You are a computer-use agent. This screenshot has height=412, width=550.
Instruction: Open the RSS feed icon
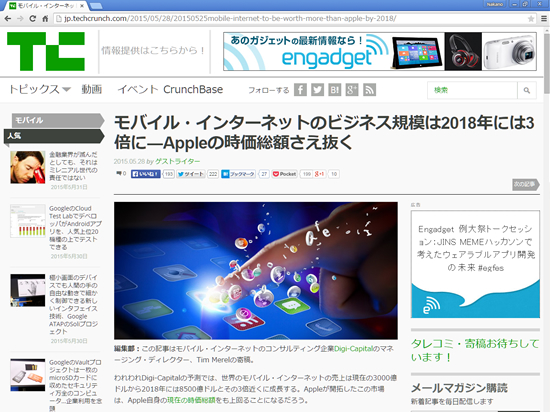[x=369, y=90]
